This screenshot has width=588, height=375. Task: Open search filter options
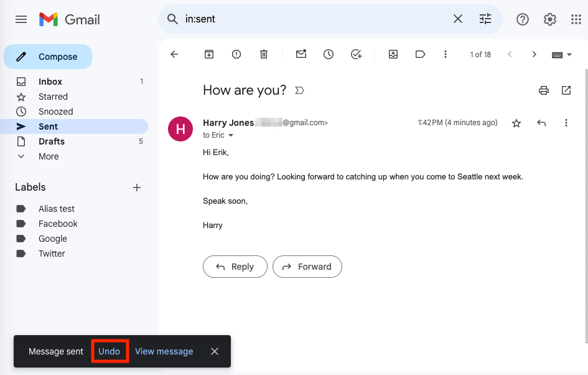[x=485, y=19]
